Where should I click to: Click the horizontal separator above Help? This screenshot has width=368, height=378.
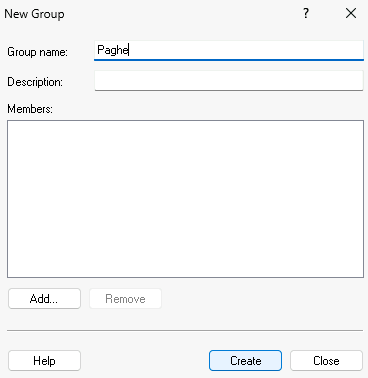click(185, 331)
